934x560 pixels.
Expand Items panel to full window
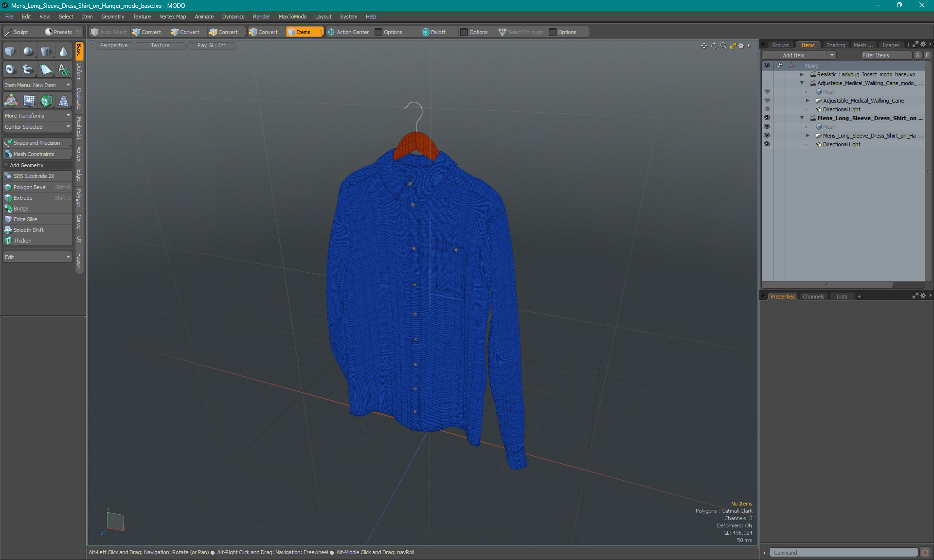click(916, 45)
